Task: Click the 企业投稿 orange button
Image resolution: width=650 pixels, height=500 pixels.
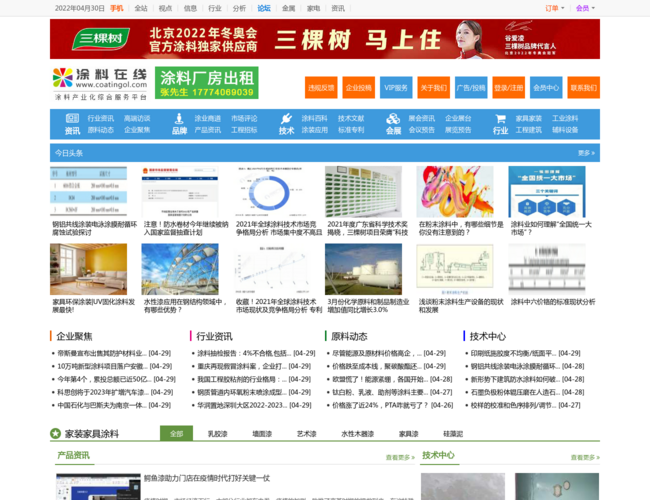Action: click(x=358, y=88)
